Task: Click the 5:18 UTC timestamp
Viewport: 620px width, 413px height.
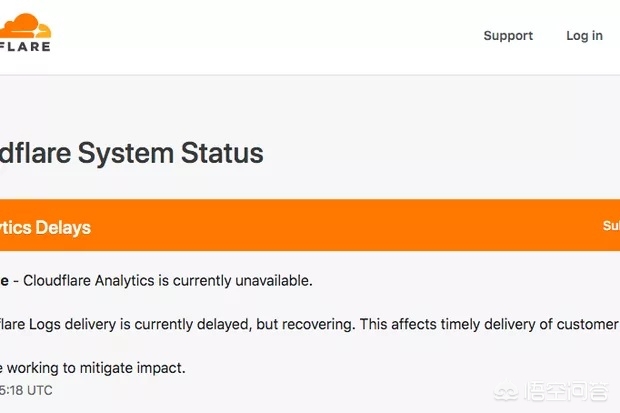Action: point(26,390)
